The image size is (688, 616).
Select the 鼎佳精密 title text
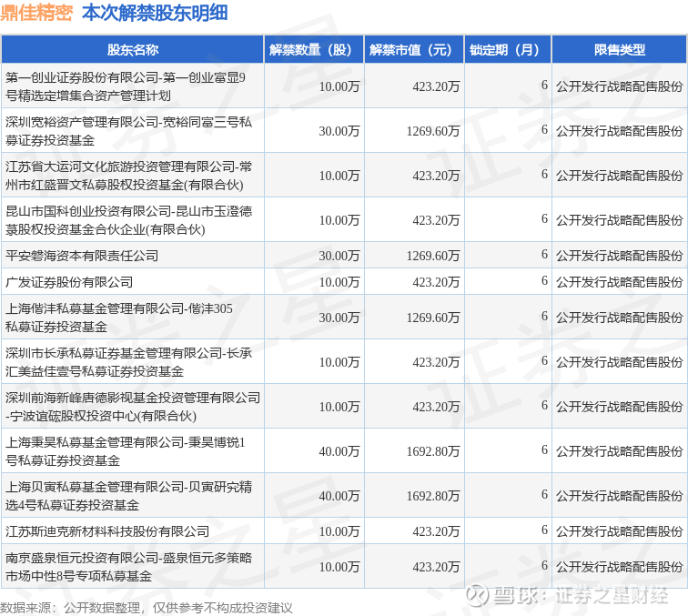tap(36, 13)
